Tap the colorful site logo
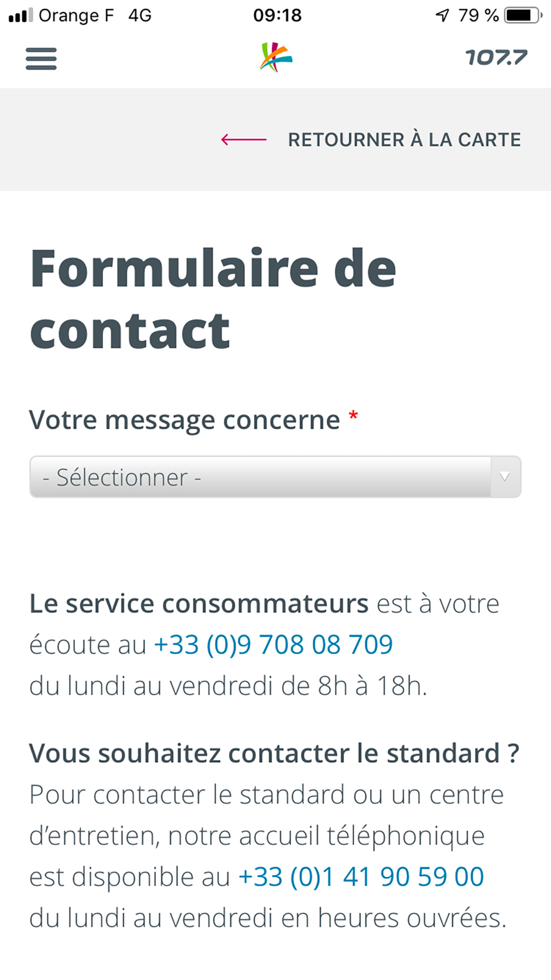Viewport: 551px width, 980px height. 276,57
